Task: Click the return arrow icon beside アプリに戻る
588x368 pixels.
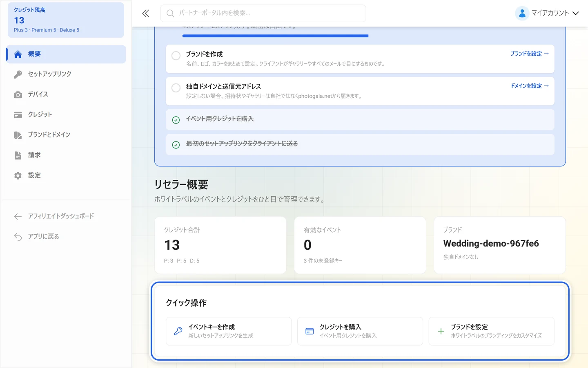Action: 18,237
